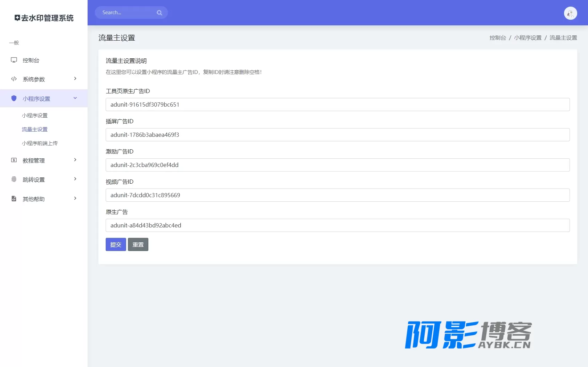This screenshot has height=367, width=588.
Task: Select 流量主设置 submenu entry
Action: tap(35, 130)
